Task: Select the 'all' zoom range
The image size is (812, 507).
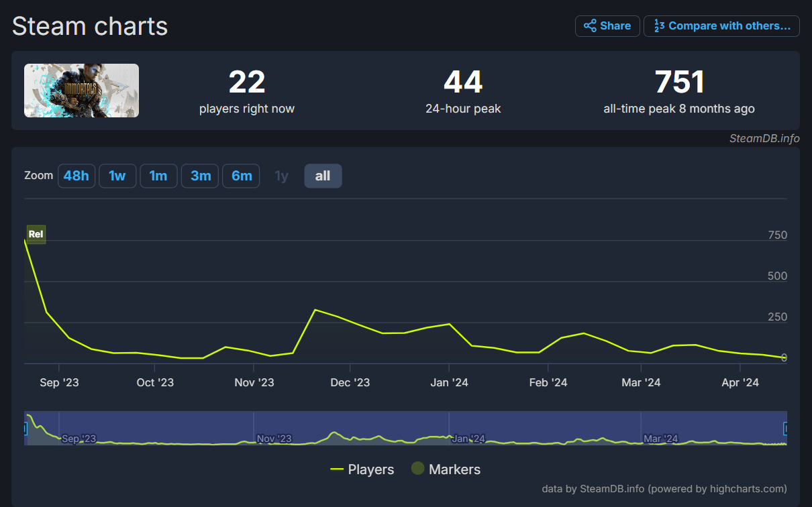Action: [323, 176]
